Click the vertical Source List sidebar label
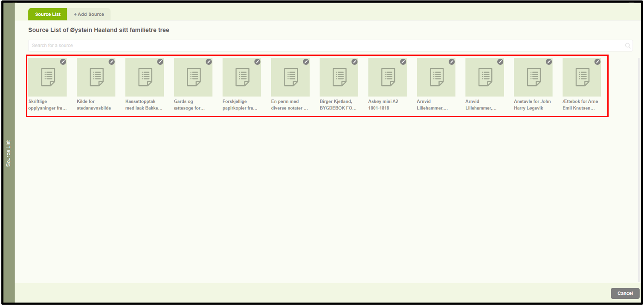The height and width of the screenshot is (306, 644). (x=8, y=153)
